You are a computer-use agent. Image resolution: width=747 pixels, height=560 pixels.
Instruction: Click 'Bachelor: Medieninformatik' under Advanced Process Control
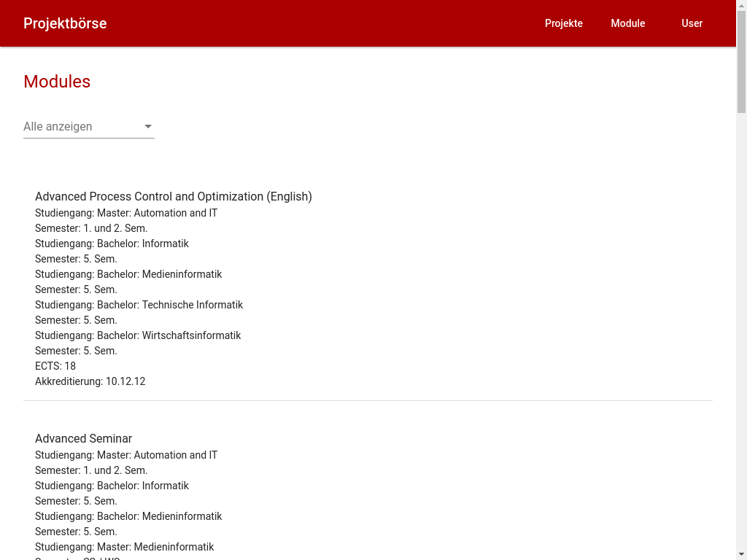click(160, 274)
